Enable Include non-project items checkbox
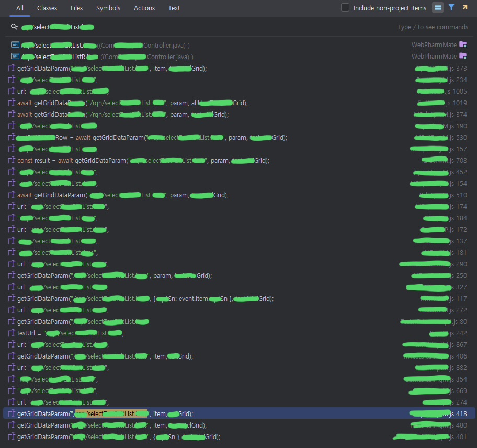 click(345, 8)
